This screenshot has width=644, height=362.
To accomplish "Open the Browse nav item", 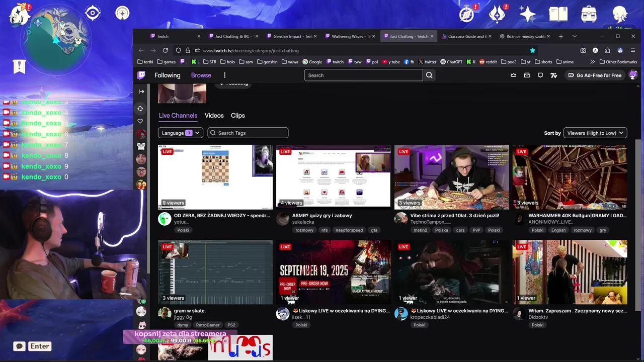I will (201, 75).
